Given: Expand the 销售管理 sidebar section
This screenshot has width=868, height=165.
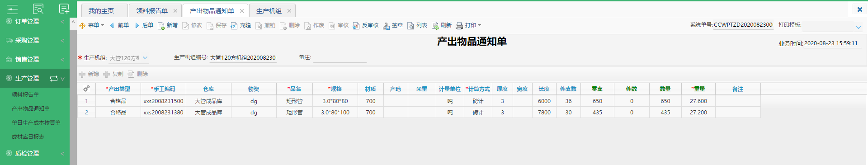Looking at the screenshot, I should coord(35,59).
